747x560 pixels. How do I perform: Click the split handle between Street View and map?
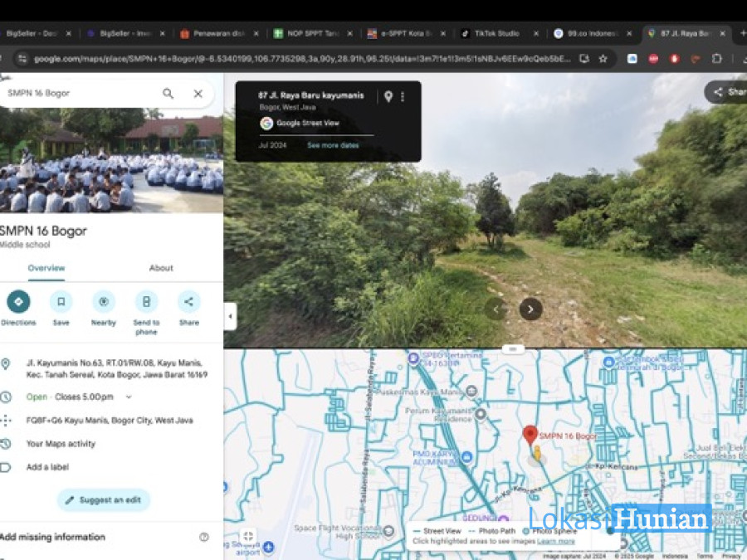click(x=513, y=349)
